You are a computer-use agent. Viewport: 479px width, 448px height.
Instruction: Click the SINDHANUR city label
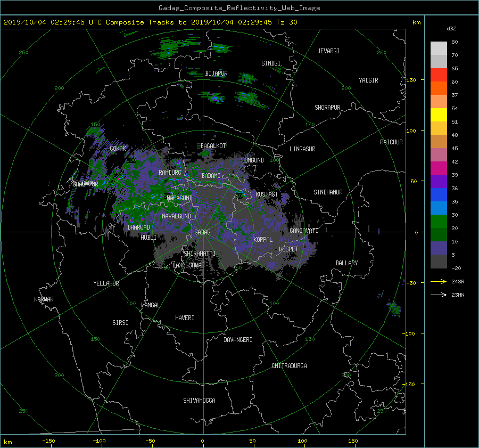328,192
